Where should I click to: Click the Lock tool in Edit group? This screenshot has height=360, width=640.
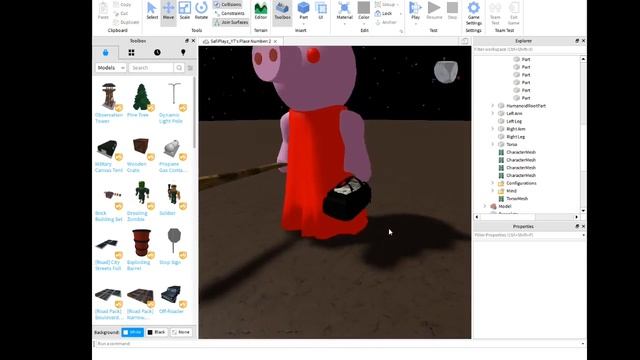384,13
